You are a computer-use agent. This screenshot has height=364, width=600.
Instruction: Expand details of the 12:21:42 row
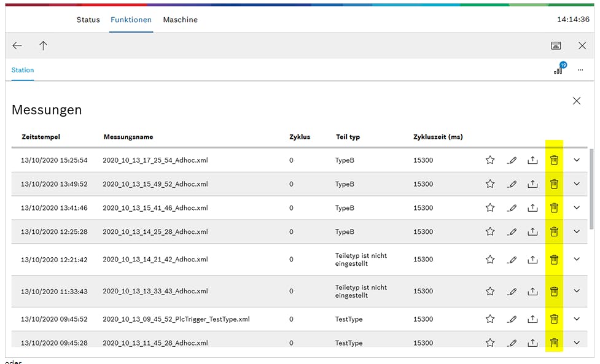point(577,259)
